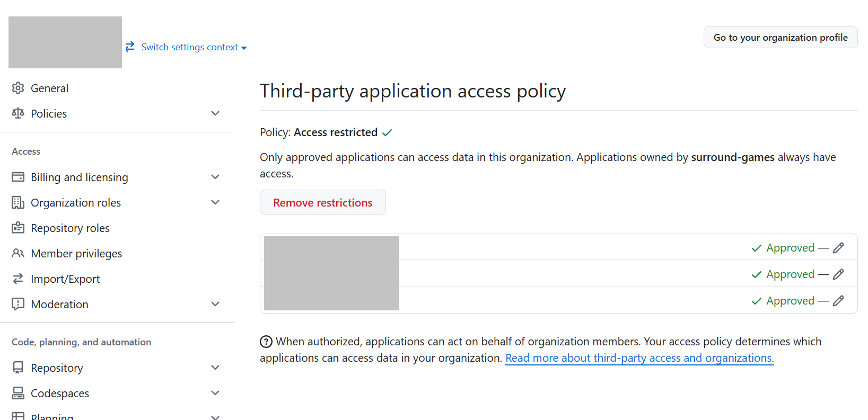Image resolution: width=868 pixels, height=420 pixels.
Task: Edit the third approved application entry
Action: pos(838,301)
